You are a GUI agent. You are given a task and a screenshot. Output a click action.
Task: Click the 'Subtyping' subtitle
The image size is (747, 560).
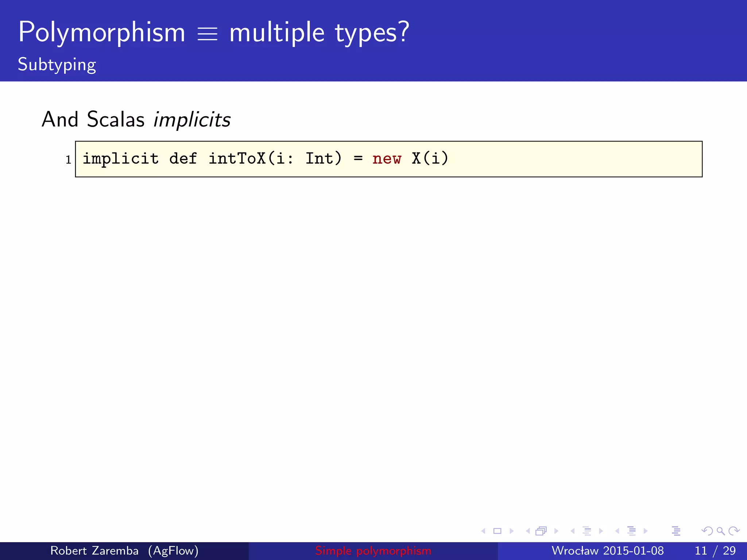[57, 65]
